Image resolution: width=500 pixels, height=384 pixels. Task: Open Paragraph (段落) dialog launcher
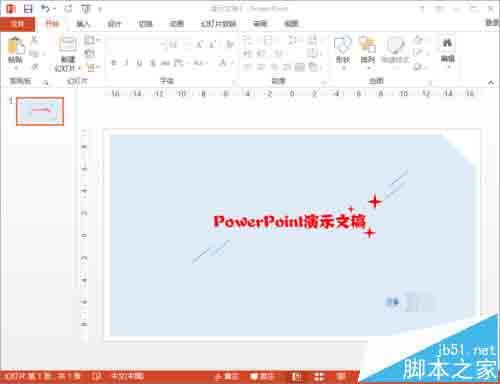click(x=324, y=82)
